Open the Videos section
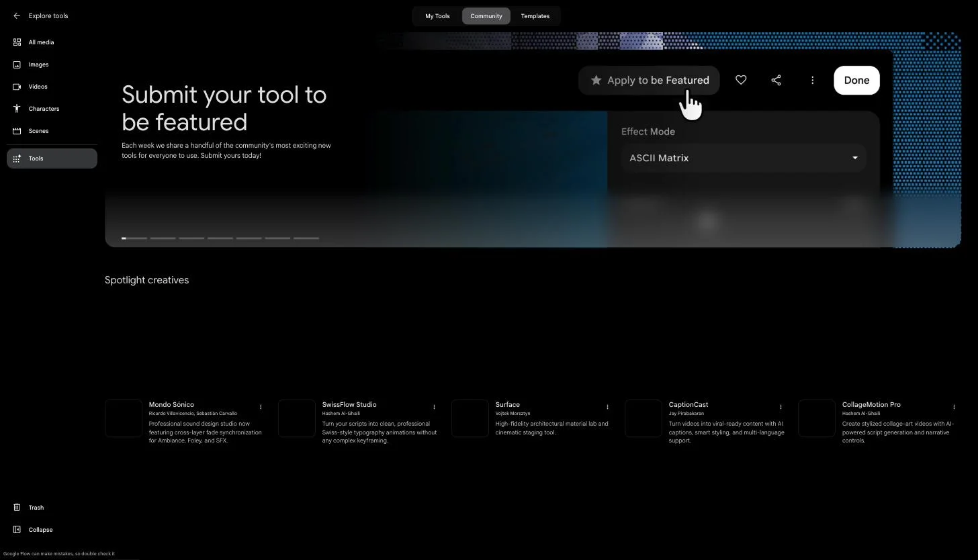 click(52, 87)
